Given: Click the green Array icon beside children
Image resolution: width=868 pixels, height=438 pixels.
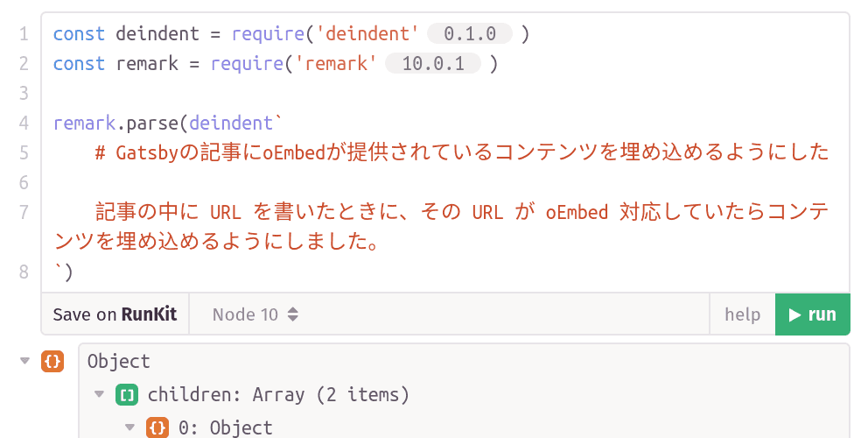Looking at the screenshot, I should pos(127,395).
